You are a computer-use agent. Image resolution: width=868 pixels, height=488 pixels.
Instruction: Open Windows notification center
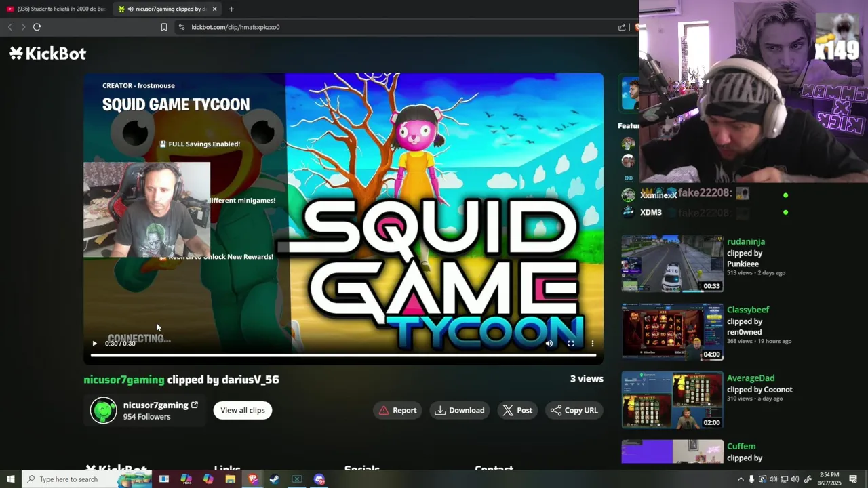click(x=853, y=479)
